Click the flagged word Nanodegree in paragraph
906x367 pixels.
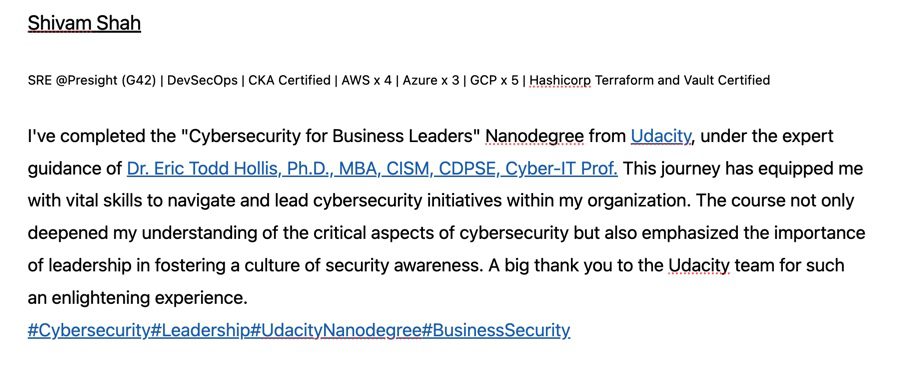535,137
